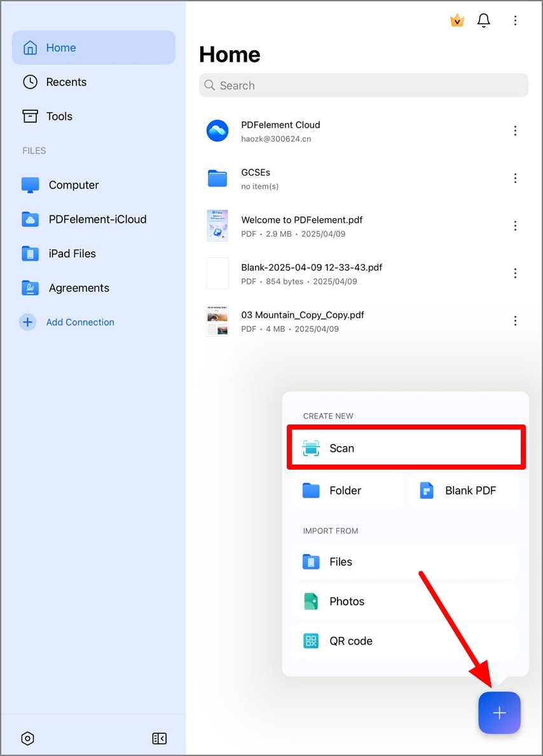The width and height of the screenshot is (543, 756).
Task: Click the Blank PDF page icon
Action: click(x=427, y=491)
